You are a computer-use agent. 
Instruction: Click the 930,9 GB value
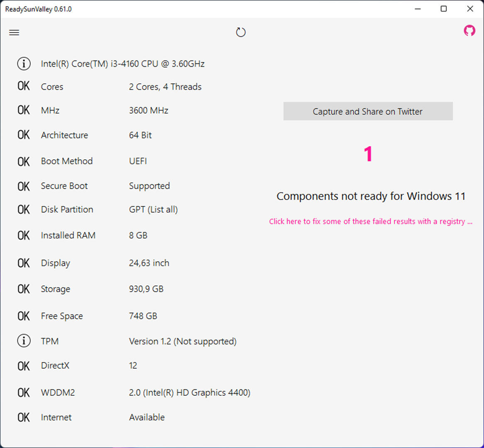click(x=146, y=289)
